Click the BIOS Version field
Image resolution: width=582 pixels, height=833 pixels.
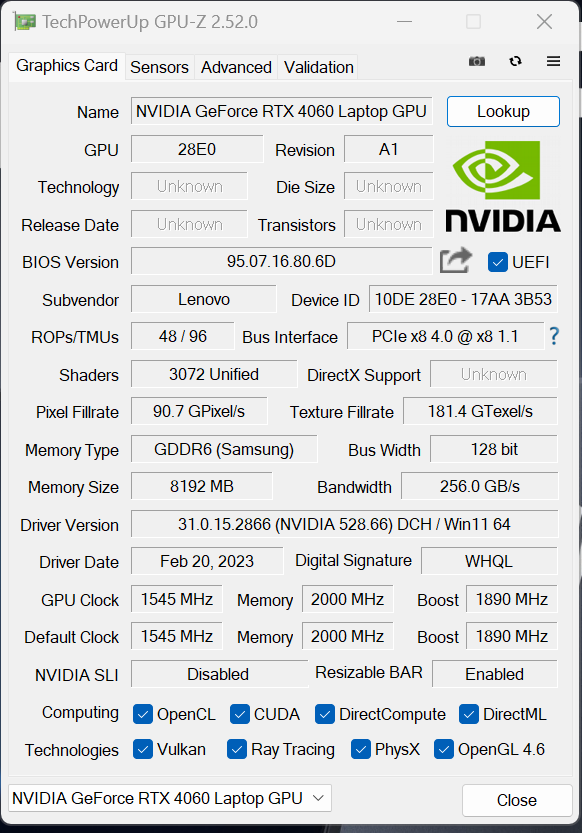[281, 261]
